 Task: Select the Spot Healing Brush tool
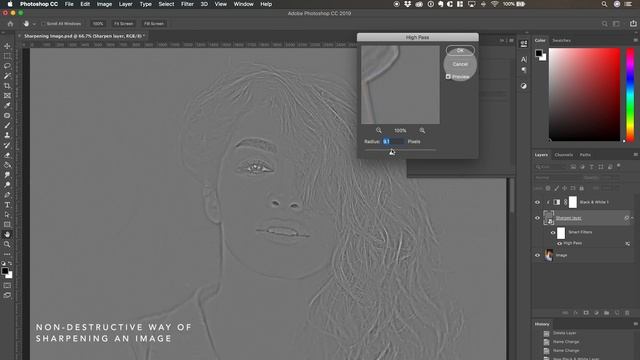pos(7,116)
